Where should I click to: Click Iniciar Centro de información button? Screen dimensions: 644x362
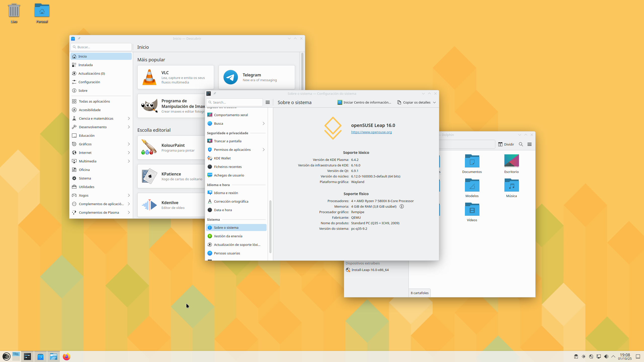tap(364, 102)
